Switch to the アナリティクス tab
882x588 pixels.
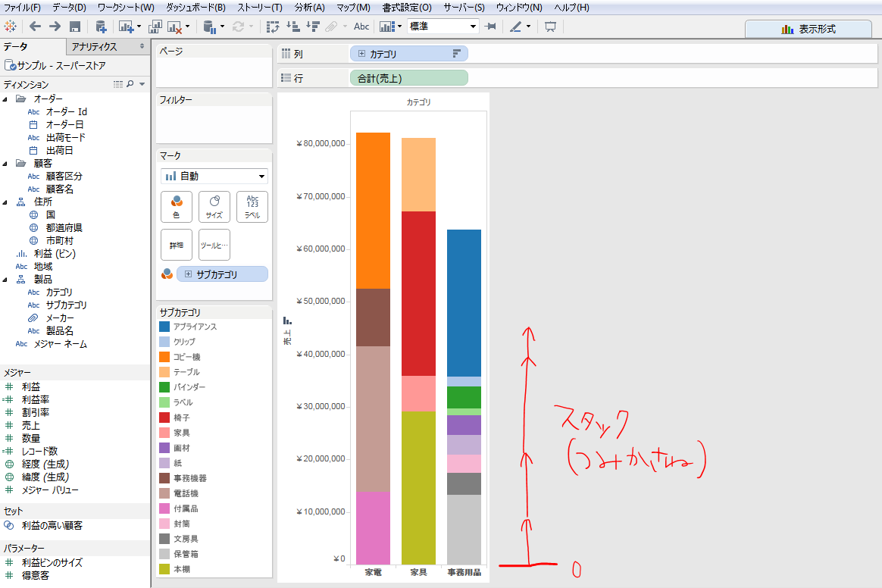click(96, 46)
